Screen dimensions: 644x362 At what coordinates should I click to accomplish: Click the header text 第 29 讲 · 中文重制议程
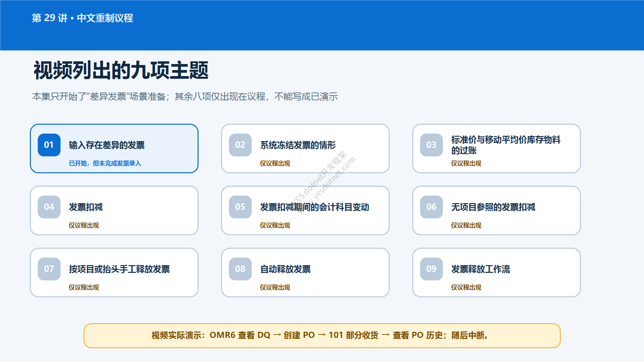[x=83, y=18]
